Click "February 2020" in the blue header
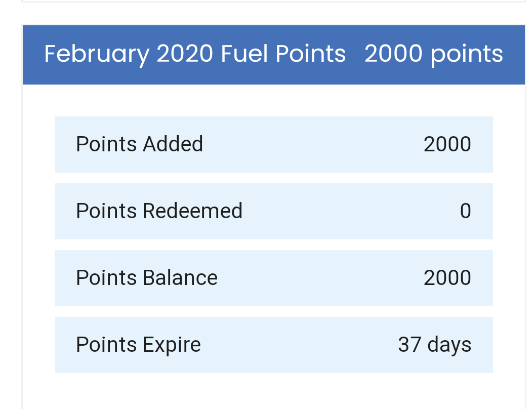Image resolution: width=532 pixels, height=409 pixels. 129,54
